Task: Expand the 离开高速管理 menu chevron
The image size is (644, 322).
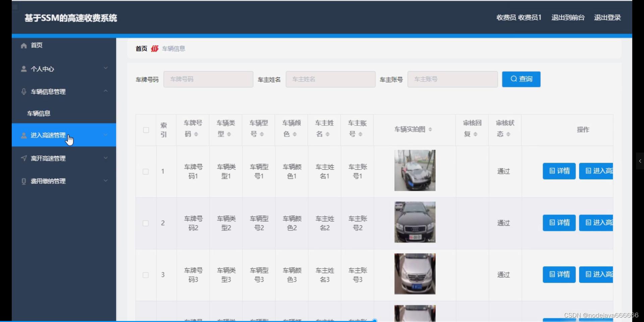Action: pos(106,158)
